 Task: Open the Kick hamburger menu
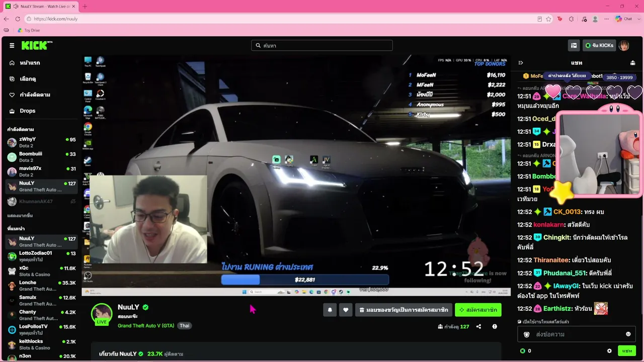point(12,46)
